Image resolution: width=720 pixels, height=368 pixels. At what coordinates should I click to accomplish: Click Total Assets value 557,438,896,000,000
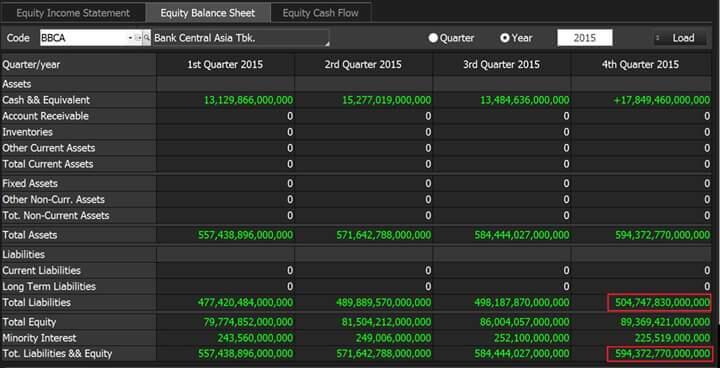[x=245, y=235]
